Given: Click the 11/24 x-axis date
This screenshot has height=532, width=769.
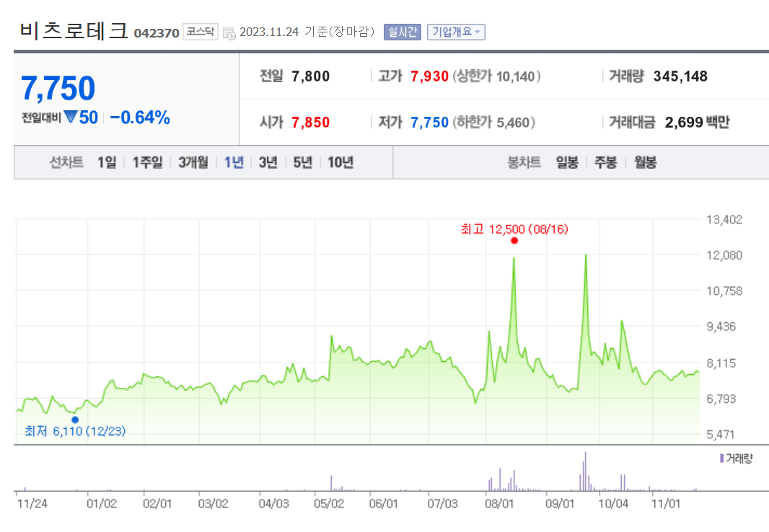Looking at the screenshot, I should tap(32, 504).
